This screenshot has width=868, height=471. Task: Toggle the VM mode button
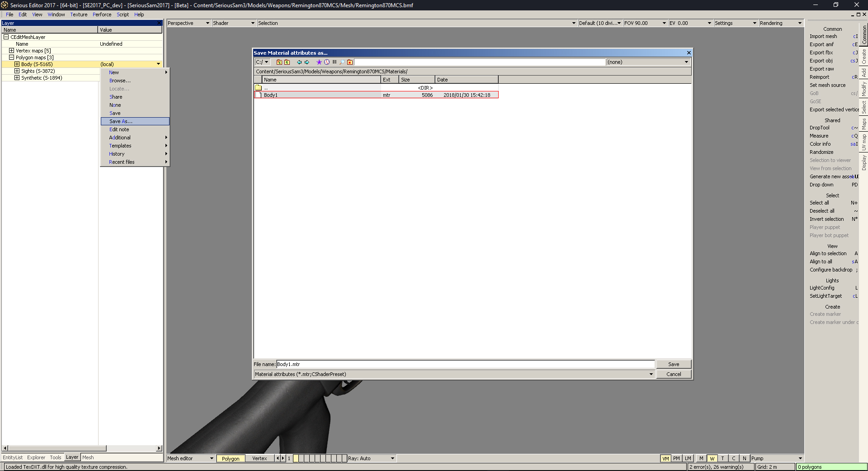click(665, 458)
